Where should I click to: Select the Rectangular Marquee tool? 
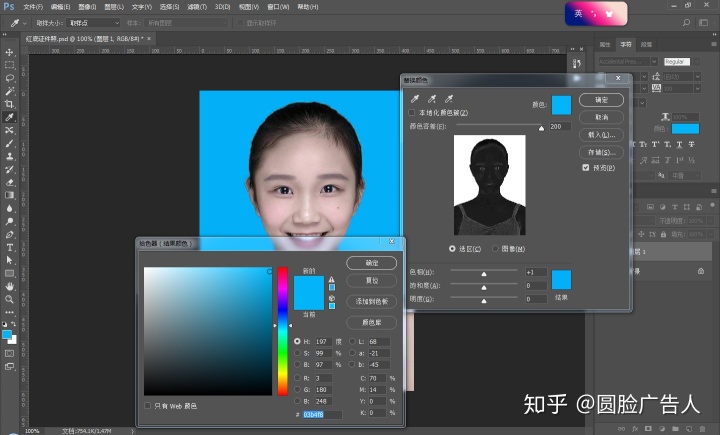(x=9, y=65)
